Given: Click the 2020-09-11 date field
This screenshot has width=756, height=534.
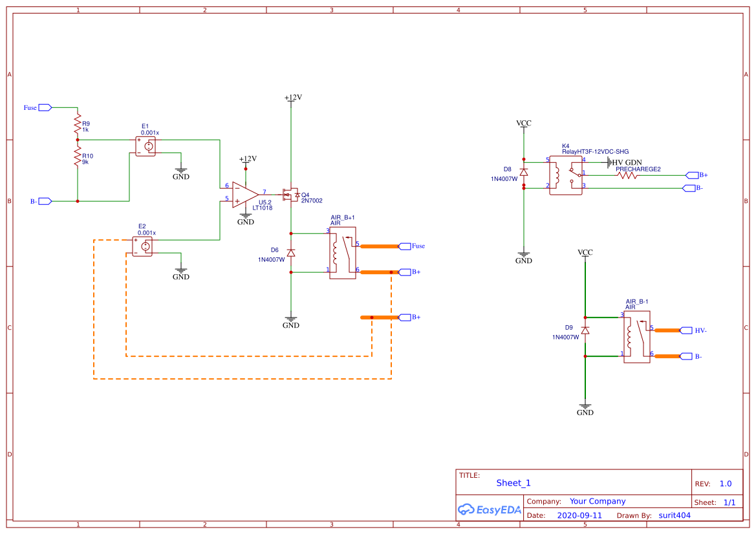Looking at the screenshot, I should (580, 515).
